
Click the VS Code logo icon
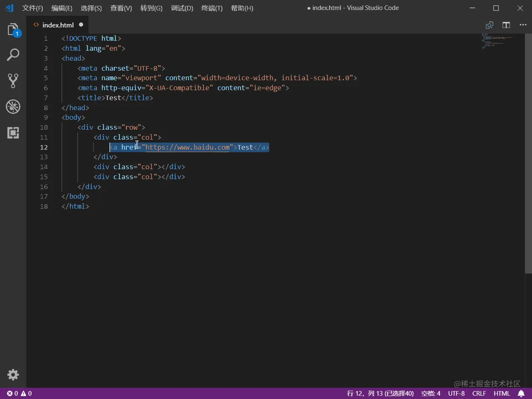9,8
